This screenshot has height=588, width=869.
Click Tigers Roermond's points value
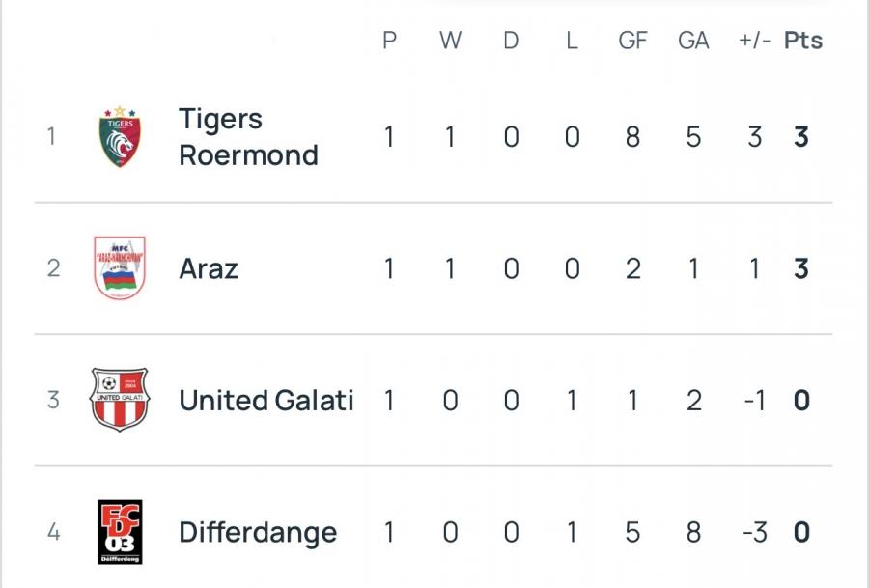coord(800,137)
